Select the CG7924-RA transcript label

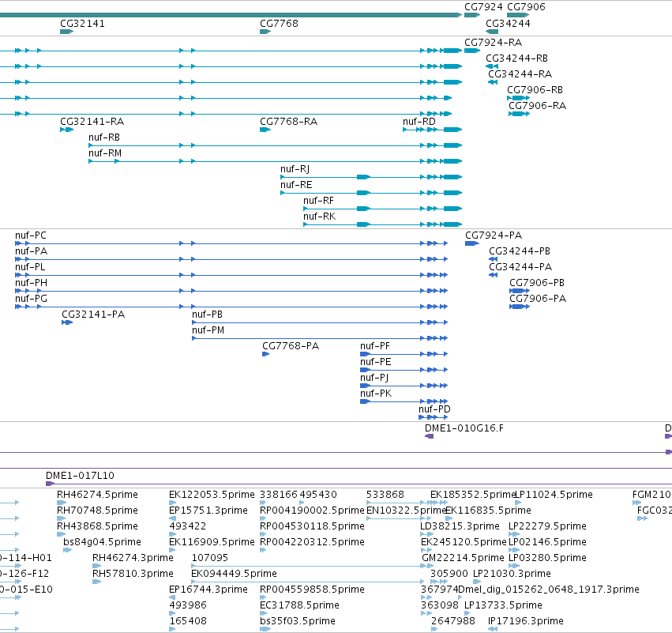tap(494, 43)
